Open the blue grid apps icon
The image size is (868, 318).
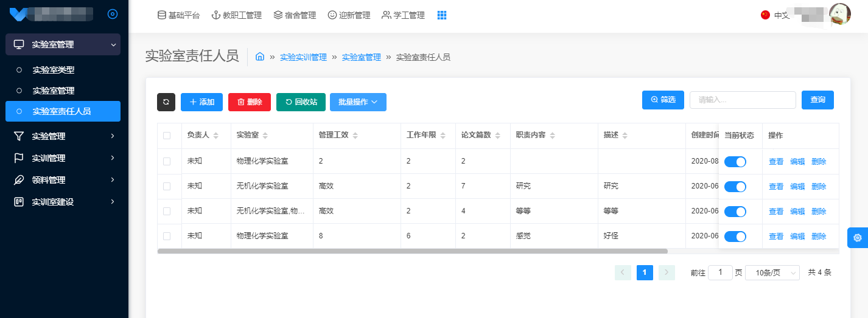pyautogui.click(x=442, y=15)
